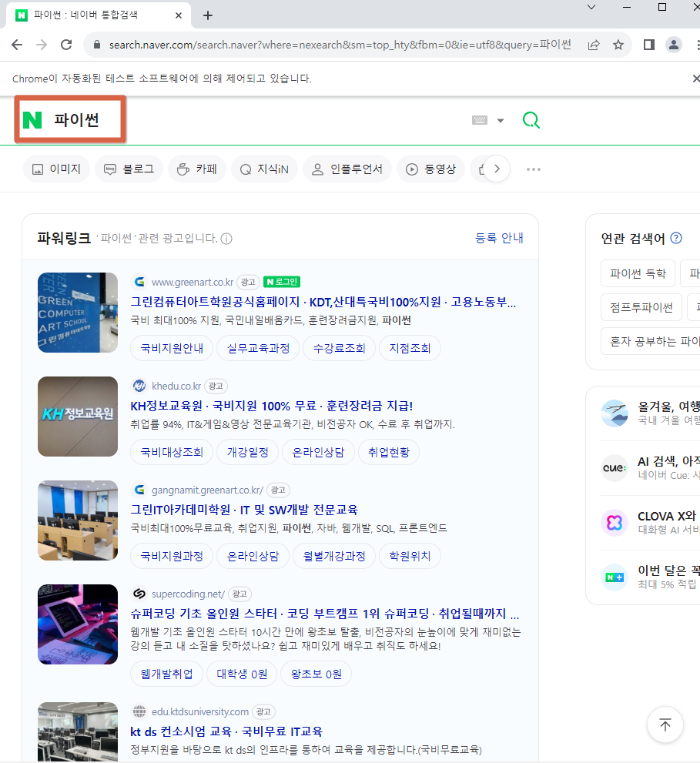The image size is (700, 763).
Task: Click the 국비지원안내 button
Action: coord(172,348)
